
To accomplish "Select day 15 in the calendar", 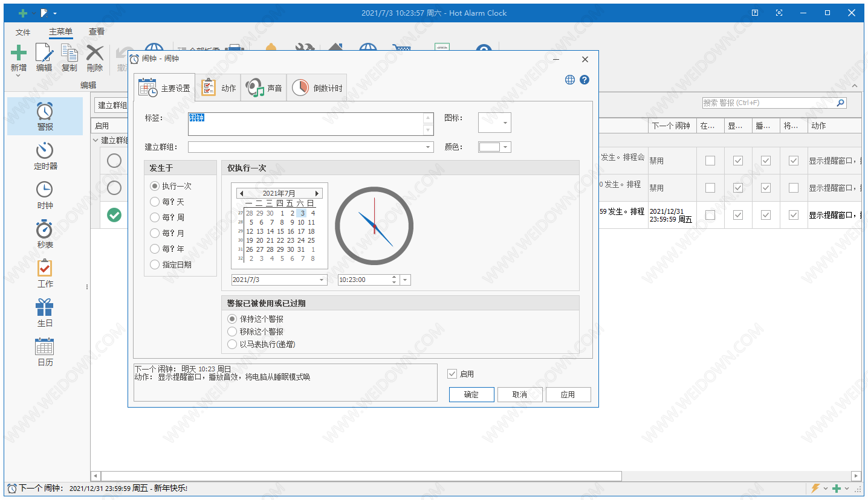I will point(280,231).
